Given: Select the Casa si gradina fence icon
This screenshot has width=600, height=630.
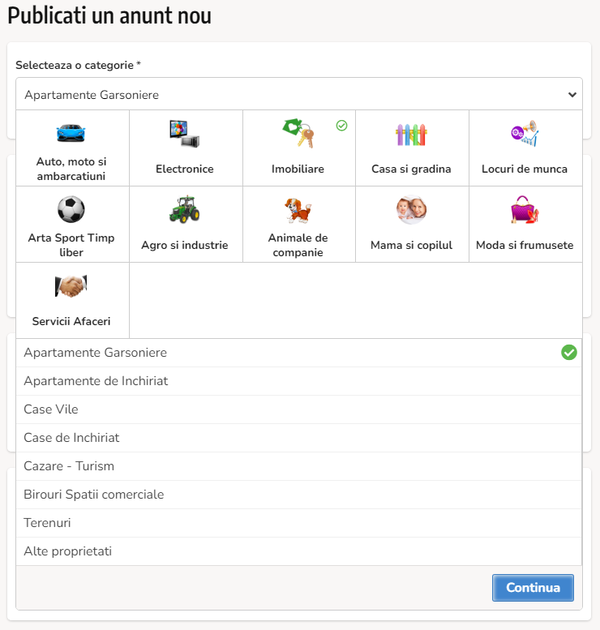Looking at the screenshot, I should click(x=411, y=135).
